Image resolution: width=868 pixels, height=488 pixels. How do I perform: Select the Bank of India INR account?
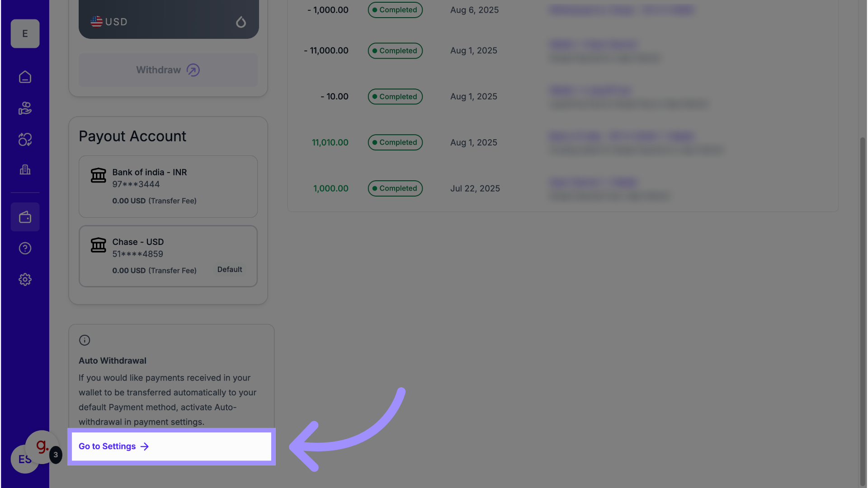[168, 187]
